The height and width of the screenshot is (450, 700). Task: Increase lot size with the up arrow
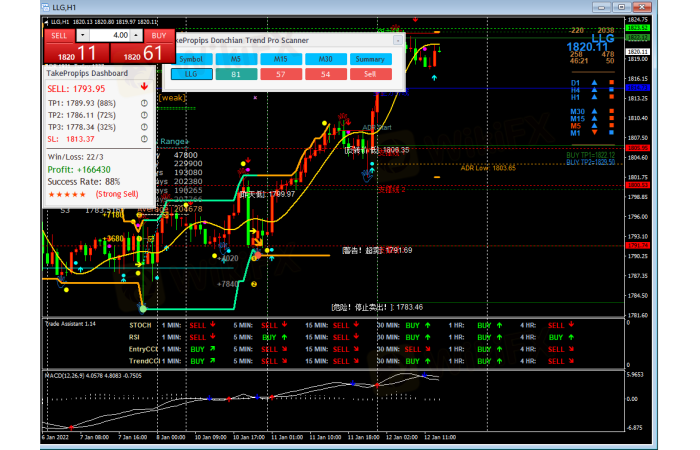[x=136, y=35]
